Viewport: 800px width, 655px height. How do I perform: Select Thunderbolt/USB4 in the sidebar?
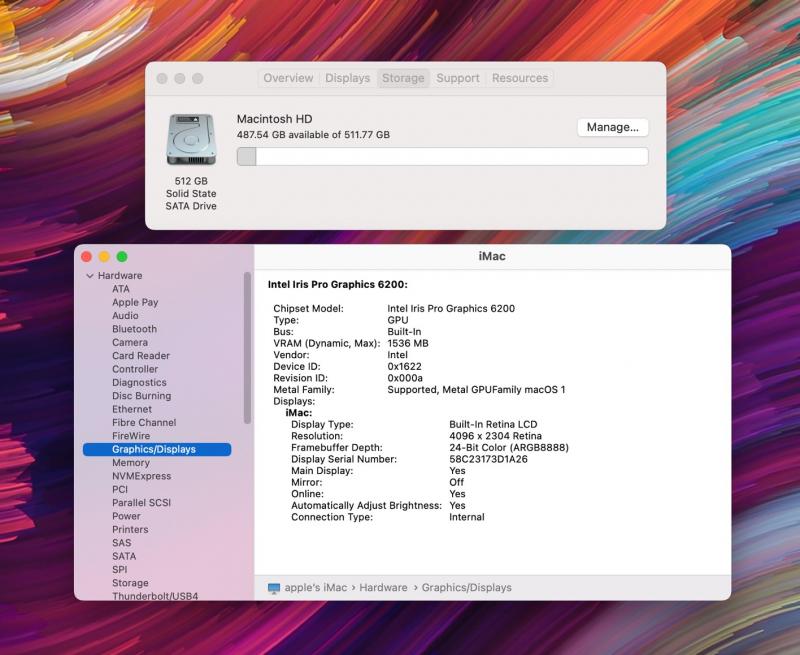pos(155,596)
